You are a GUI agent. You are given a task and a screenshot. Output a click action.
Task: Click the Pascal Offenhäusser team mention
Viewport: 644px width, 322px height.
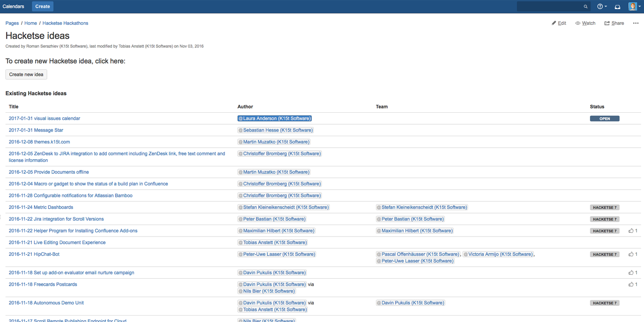click(x=418, y=254)
